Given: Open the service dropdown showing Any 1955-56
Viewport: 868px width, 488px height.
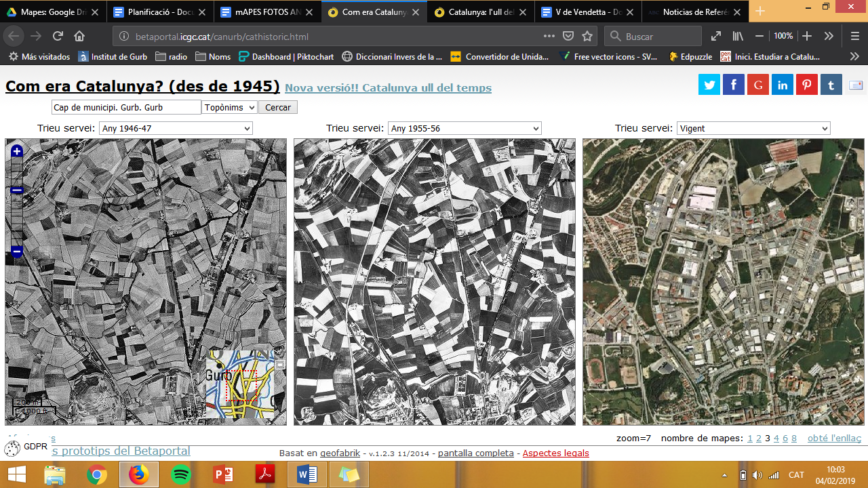Looking at the screenshot, I should 465,128.
